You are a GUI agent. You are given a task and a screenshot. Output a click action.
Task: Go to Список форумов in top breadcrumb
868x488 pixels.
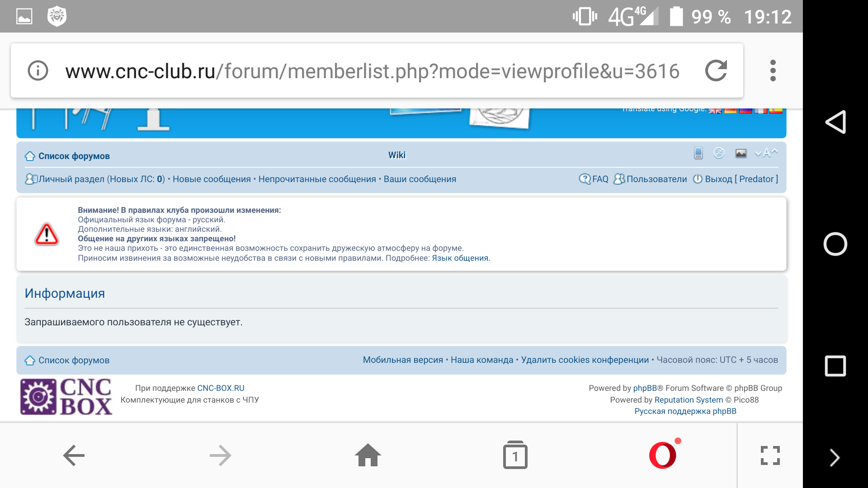(x=74, y=156)
